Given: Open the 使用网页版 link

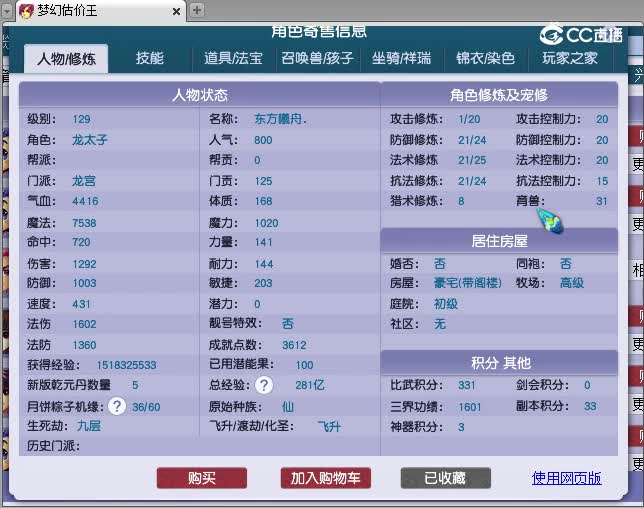Looking at the screenshot, I should [566, 478].
